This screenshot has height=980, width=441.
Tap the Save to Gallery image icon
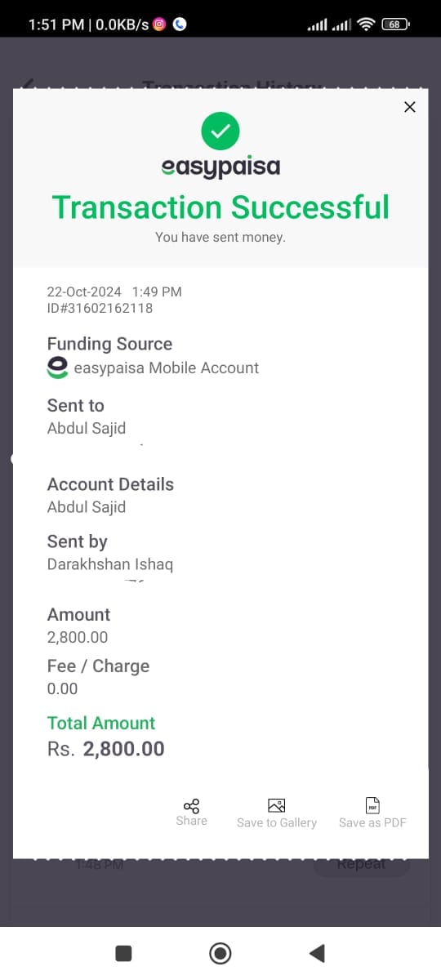tap(276, 805)
